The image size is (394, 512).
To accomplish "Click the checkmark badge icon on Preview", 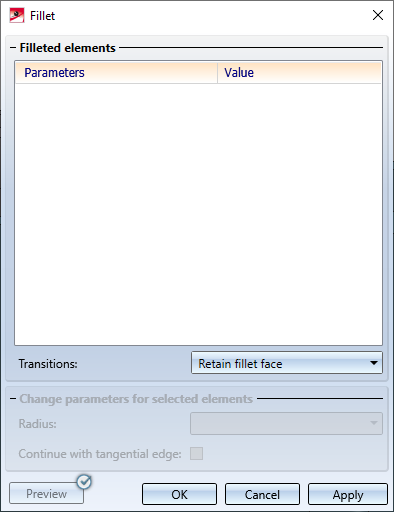I will (x=84, y=482).
